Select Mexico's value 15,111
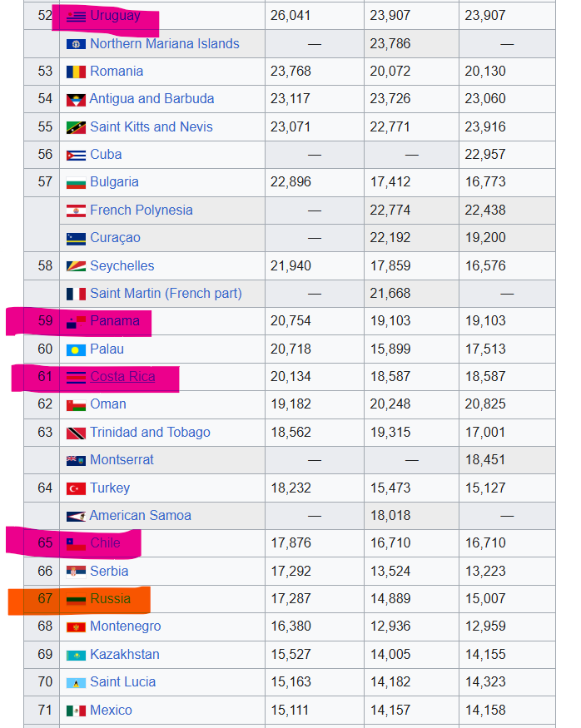The image size is (581, 728). coord(290,710)
